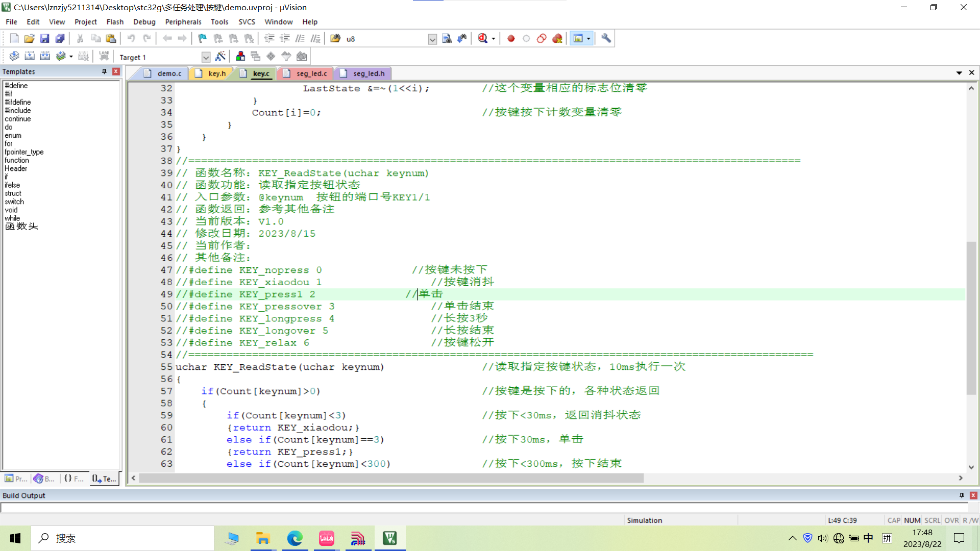Click the Translate current file icon

pyautogui.click(x=14, y=56)
